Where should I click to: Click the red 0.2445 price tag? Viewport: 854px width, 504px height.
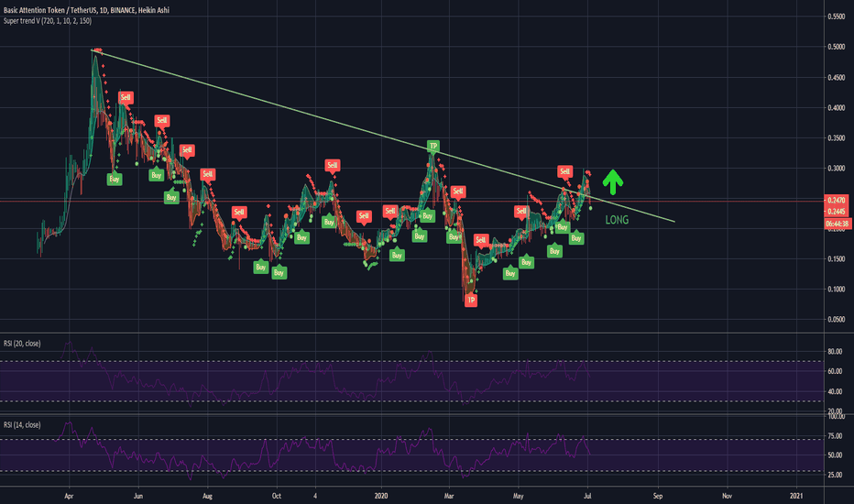(x=836, y=212)
